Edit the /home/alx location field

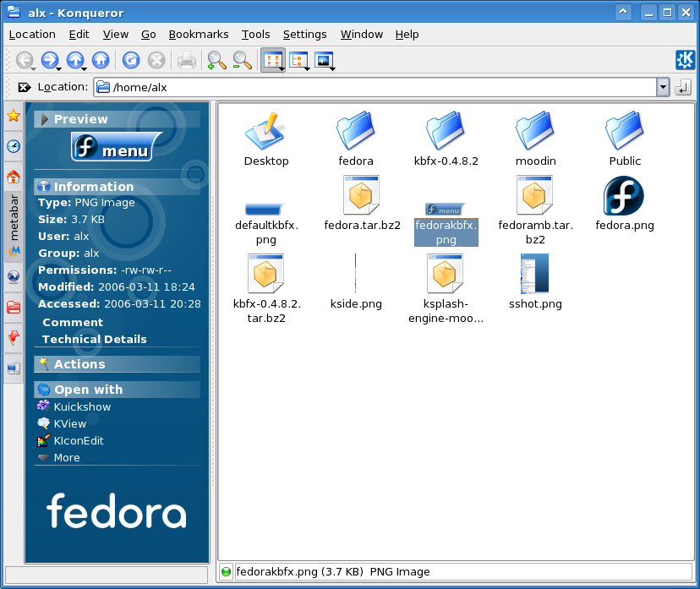(x=375, y=87)
